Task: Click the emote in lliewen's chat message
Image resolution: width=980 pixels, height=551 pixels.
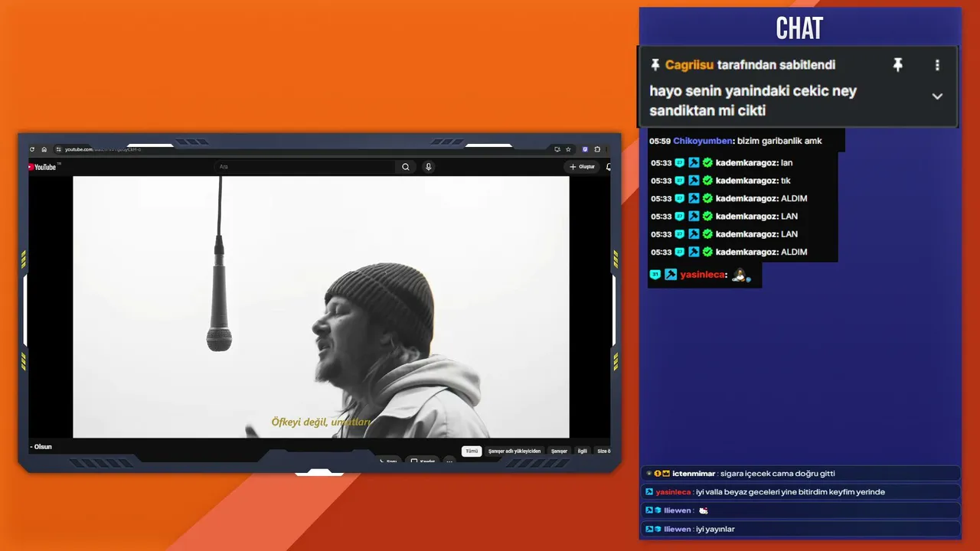Action: pos(704,510)
